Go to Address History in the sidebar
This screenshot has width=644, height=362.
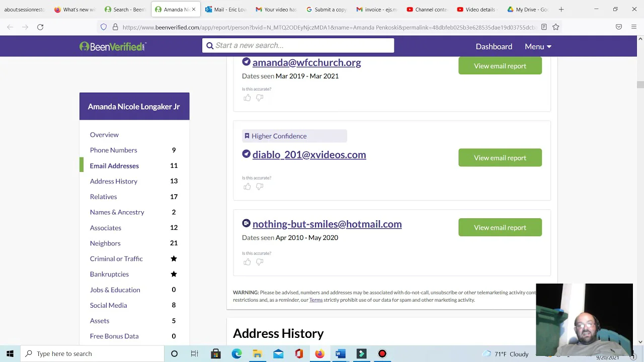(x=113, y=181)
